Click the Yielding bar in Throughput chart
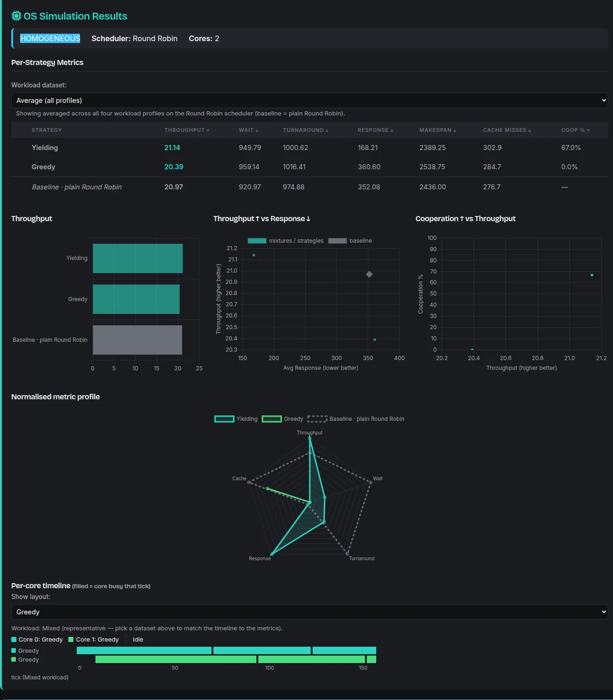 (x=138, y=259)
